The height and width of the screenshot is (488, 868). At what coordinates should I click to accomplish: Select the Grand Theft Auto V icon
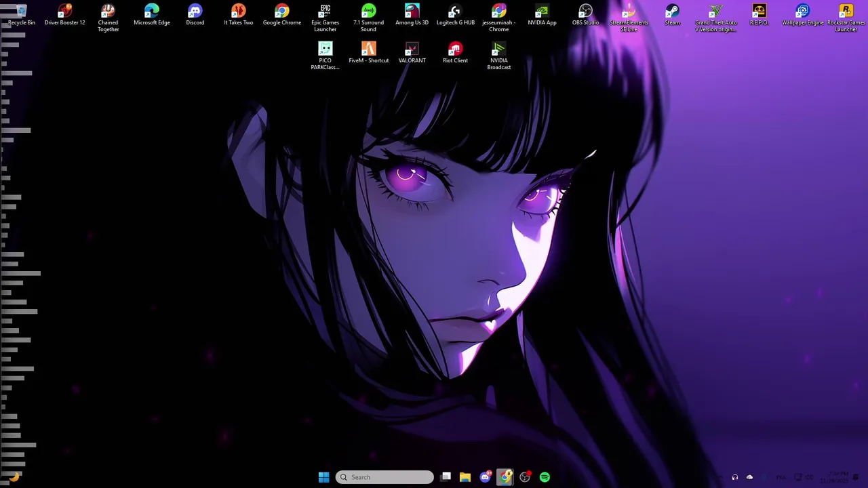tap(716, 18)
